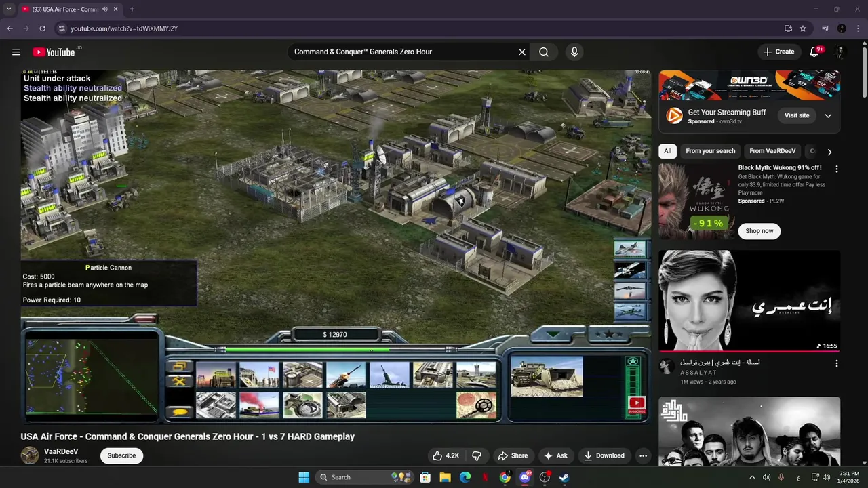868x488 pixels.
Task: Open the Windows Start menu
Action: click(304, 477)
